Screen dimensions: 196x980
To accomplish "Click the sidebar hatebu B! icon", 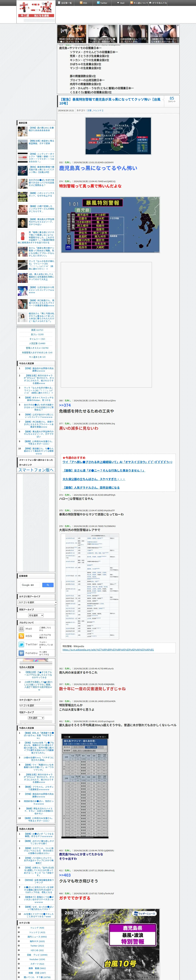I will (x=21, y=653).
